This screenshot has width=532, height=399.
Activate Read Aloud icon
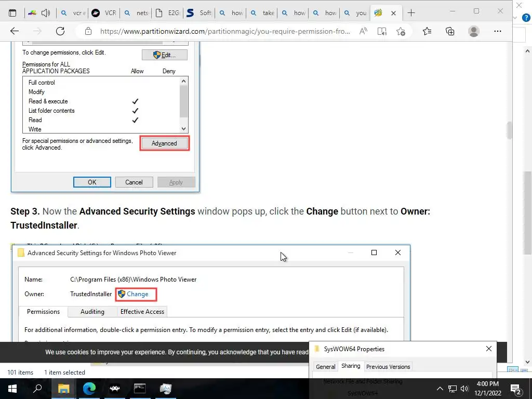pyautogui.click(x=363, y=31)
